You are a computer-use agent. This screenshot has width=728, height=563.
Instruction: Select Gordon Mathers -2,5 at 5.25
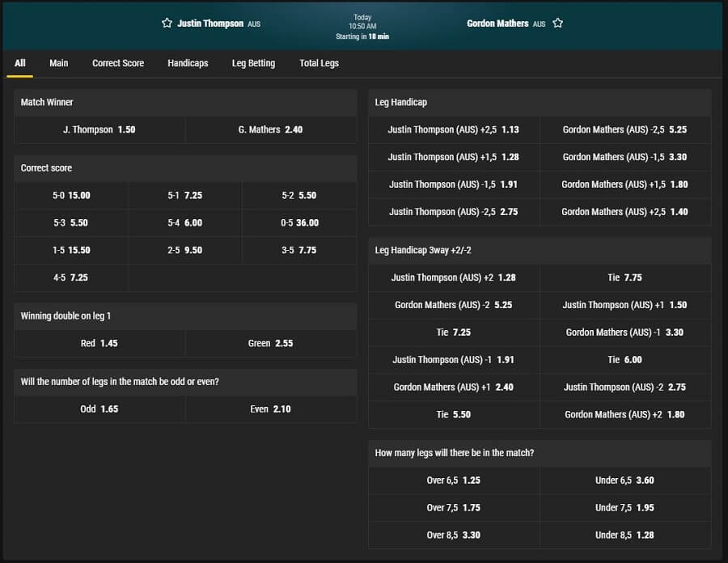click(x=625, y=130)
